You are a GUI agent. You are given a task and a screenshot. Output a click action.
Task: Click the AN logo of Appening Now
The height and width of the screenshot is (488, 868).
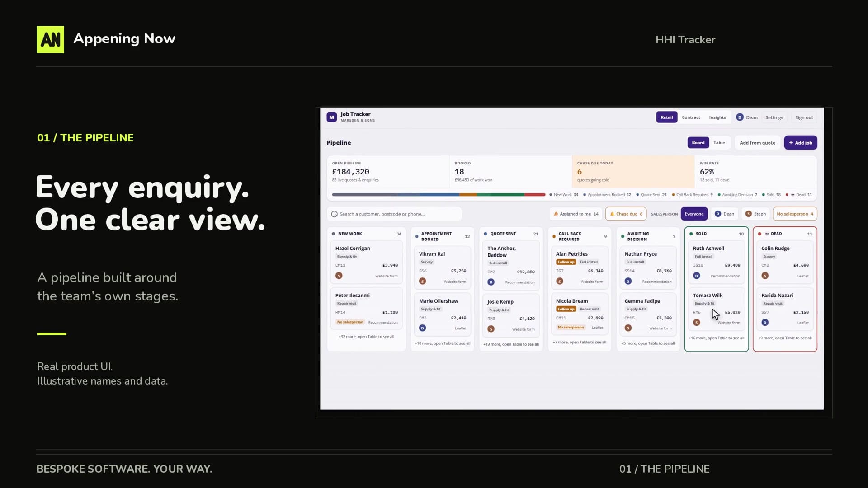50,39
